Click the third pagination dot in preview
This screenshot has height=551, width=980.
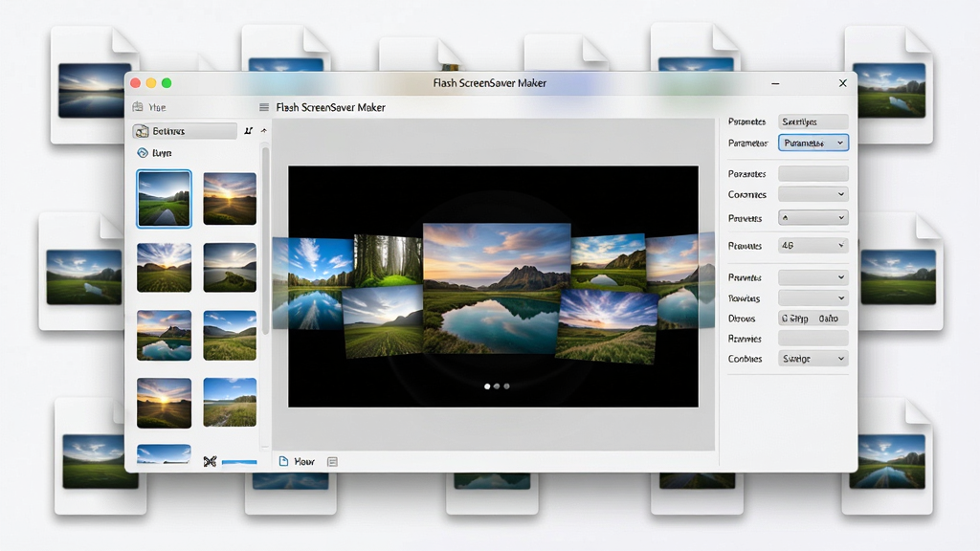pos(506,386)
